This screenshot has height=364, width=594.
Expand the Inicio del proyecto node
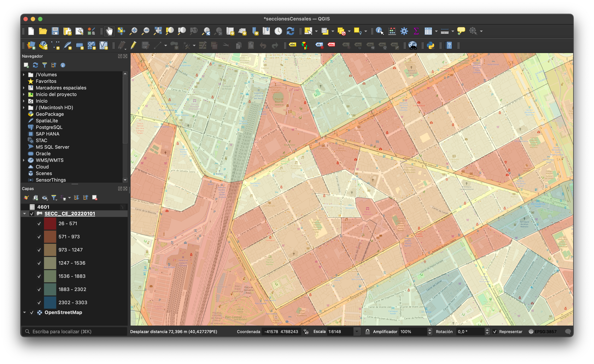pos(24,95)
